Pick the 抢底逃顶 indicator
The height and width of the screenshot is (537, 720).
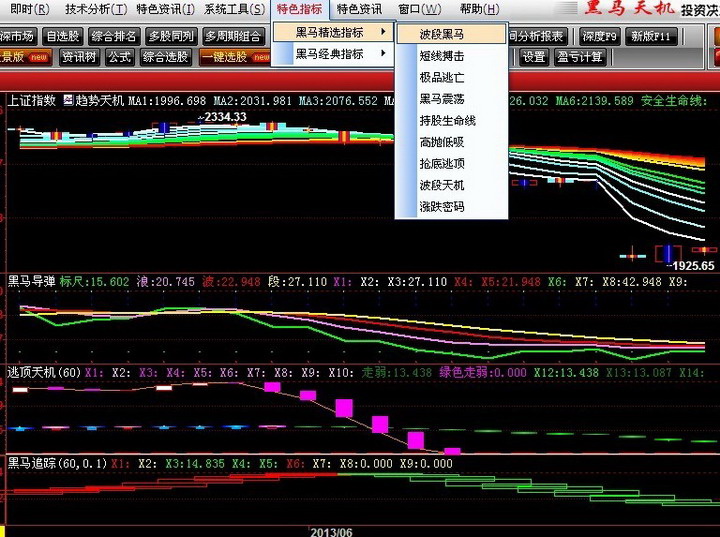click(452, 164)
